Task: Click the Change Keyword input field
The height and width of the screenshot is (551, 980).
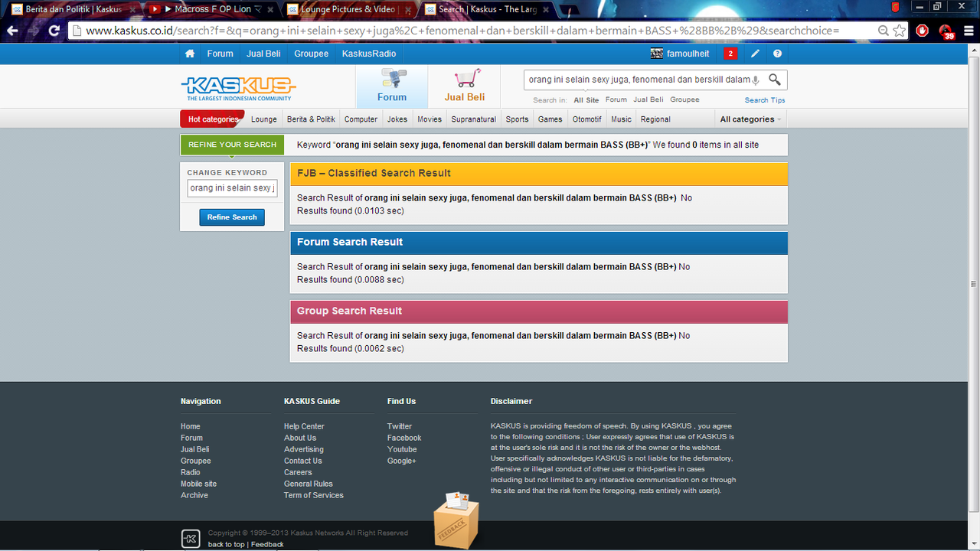Action: pos(232,188)
